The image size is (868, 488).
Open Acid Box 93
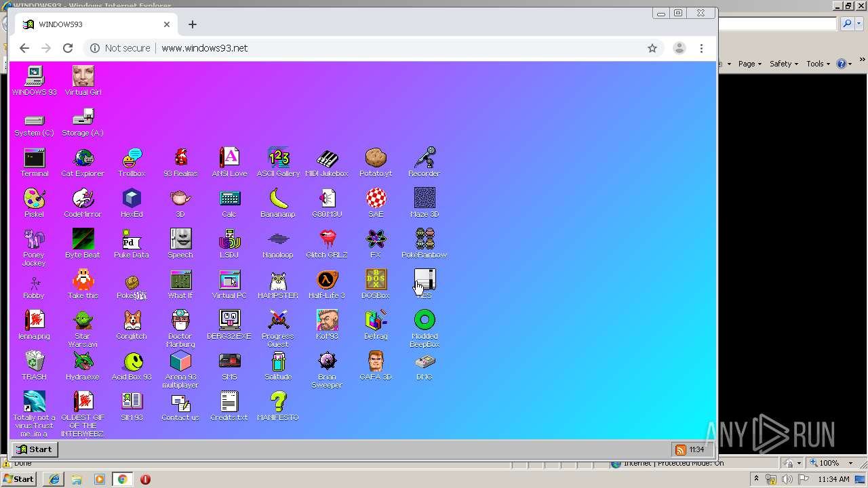point(132,366)
